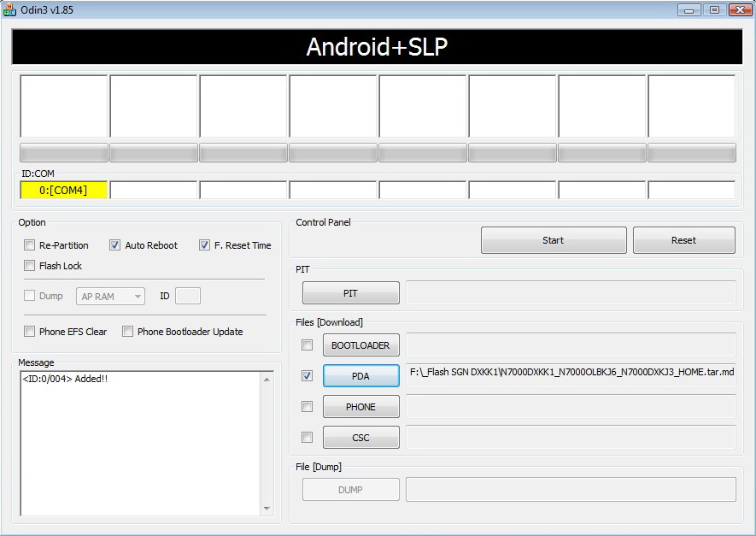Click the Message log down arrow
Image resolution: width=756 pixels, height=536 pixels.
click(267, 508)
